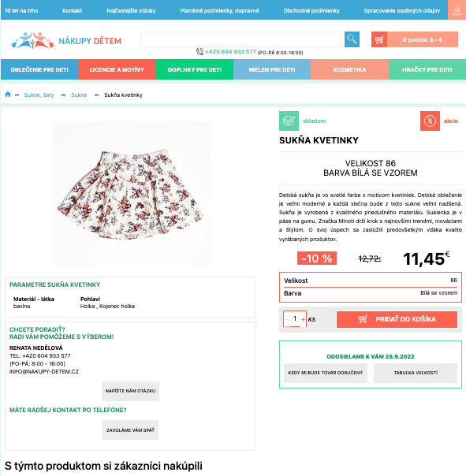Decrease quantity with minus button
The image size is (466, 476).
coord(286,319)
